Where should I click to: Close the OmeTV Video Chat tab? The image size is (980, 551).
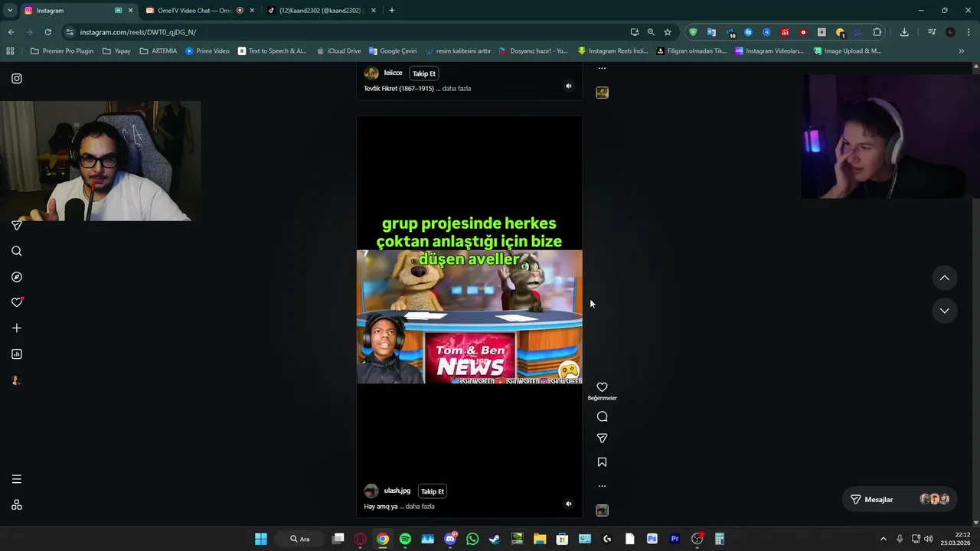pyautogui.click(x=252, y=11)
